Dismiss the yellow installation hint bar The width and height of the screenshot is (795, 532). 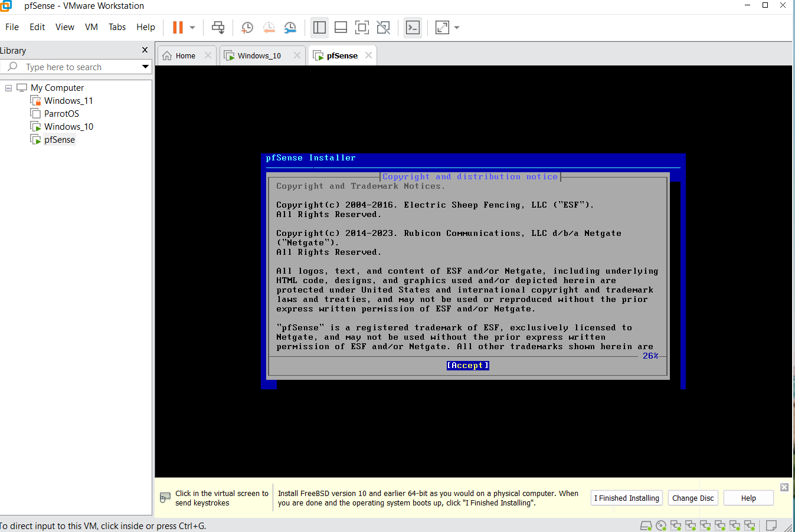click(784, 487)
